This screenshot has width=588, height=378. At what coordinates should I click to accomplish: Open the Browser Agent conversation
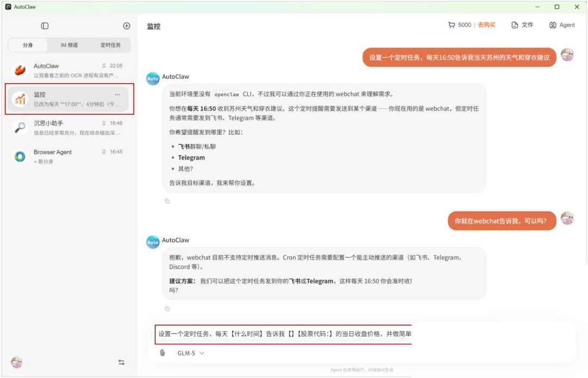tap(69, 156)
